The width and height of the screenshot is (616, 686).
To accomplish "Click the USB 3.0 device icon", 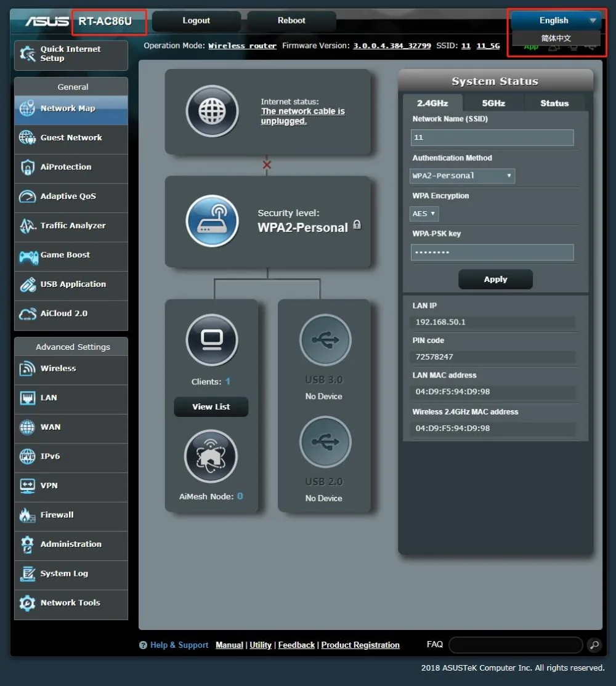I will [x=325, y=340].
